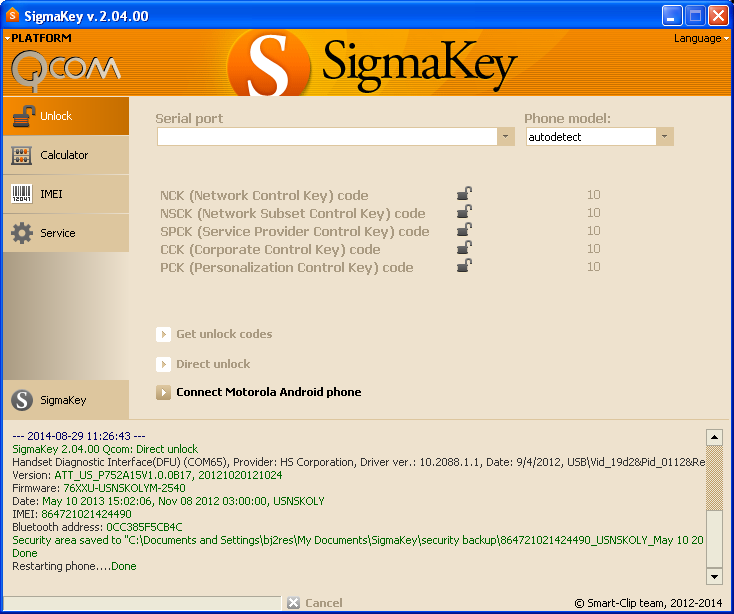Open the Language menu

click(x=700, y=38)
